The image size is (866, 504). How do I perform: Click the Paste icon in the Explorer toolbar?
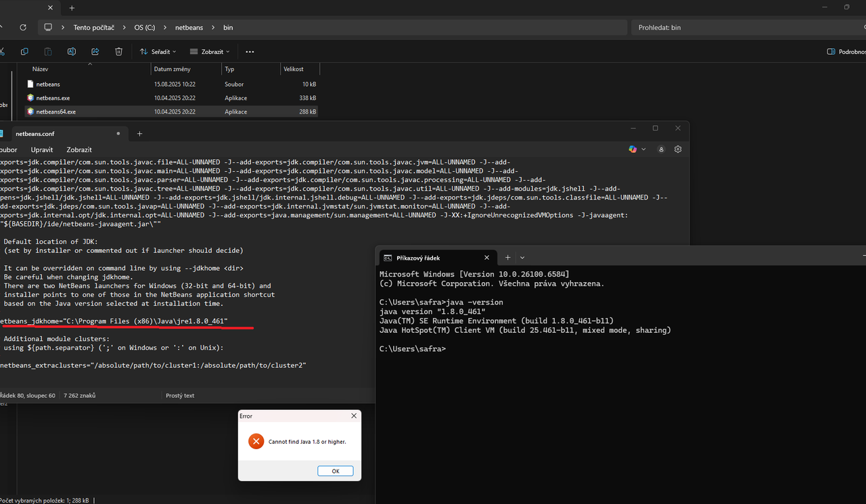pos(48,51)
